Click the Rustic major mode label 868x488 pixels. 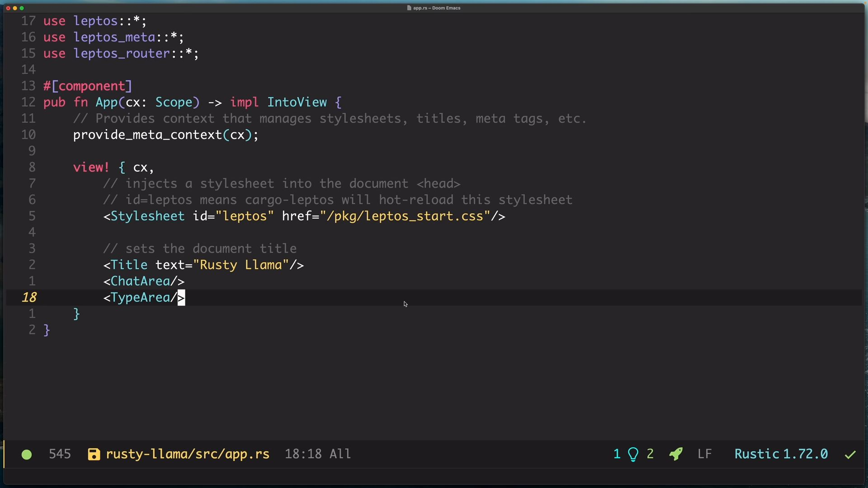756,454
